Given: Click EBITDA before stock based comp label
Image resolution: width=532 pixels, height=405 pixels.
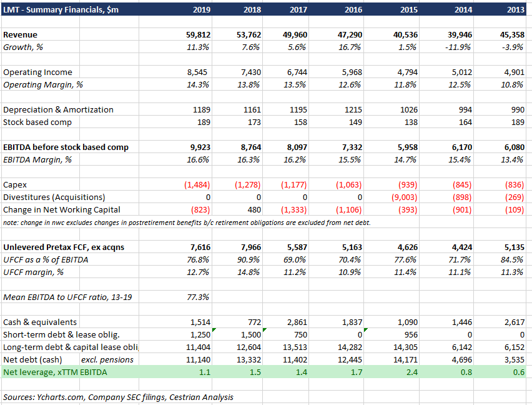Looking at the screenshot, I should pos(66,147).
